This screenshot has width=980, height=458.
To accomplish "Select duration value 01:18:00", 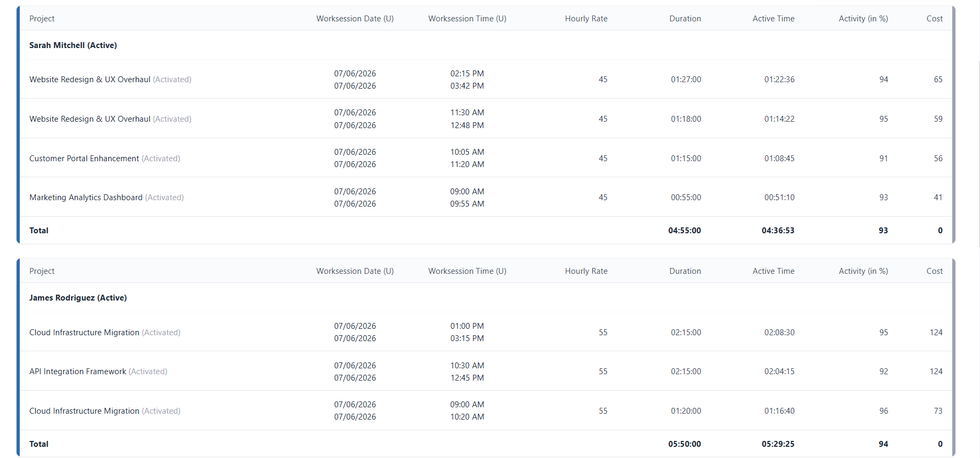I will pos(686,119).
